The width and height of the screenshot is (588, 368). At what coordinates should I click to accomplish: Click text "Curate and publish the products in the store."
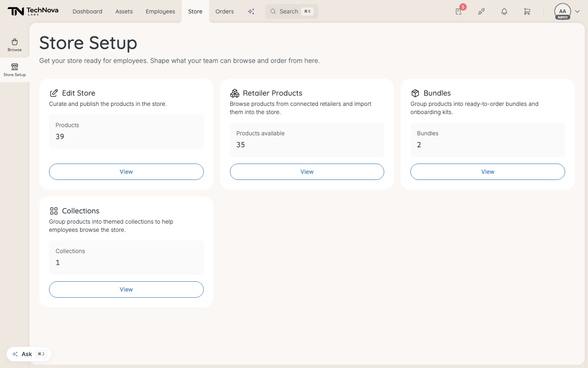[108, 104]
